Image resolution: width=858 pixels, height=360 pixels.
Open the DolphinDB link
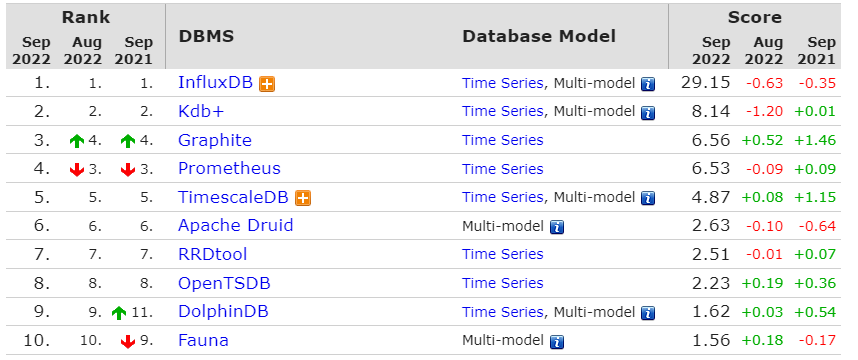point(223,312)
